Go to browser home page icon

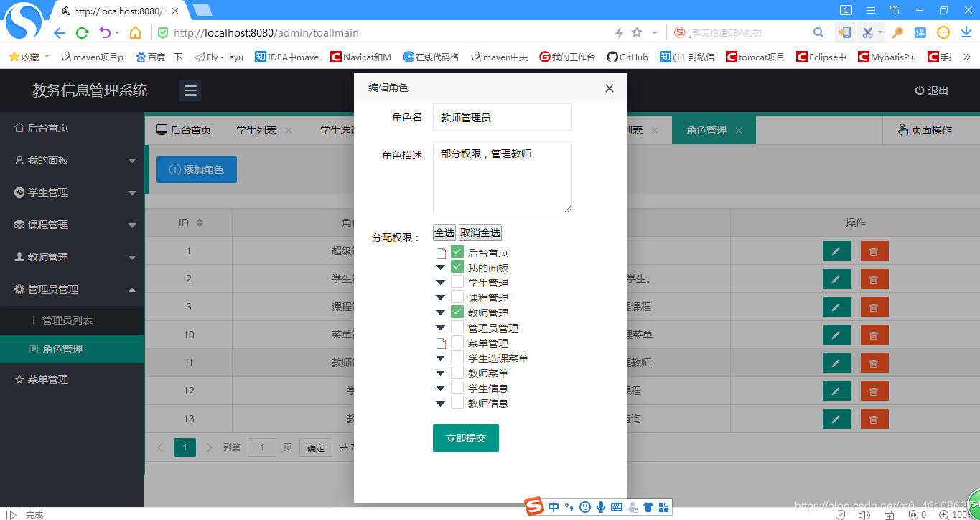click(x=135, y=33)
